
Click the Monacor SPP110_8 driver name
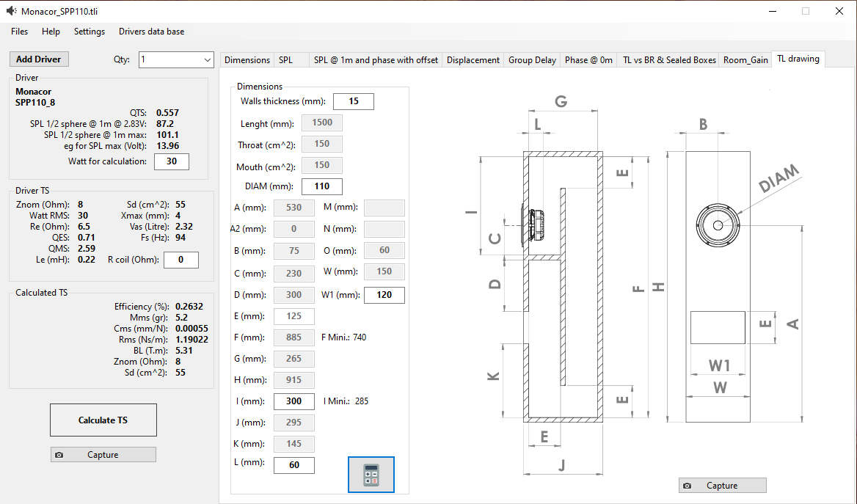pos(35,97)
